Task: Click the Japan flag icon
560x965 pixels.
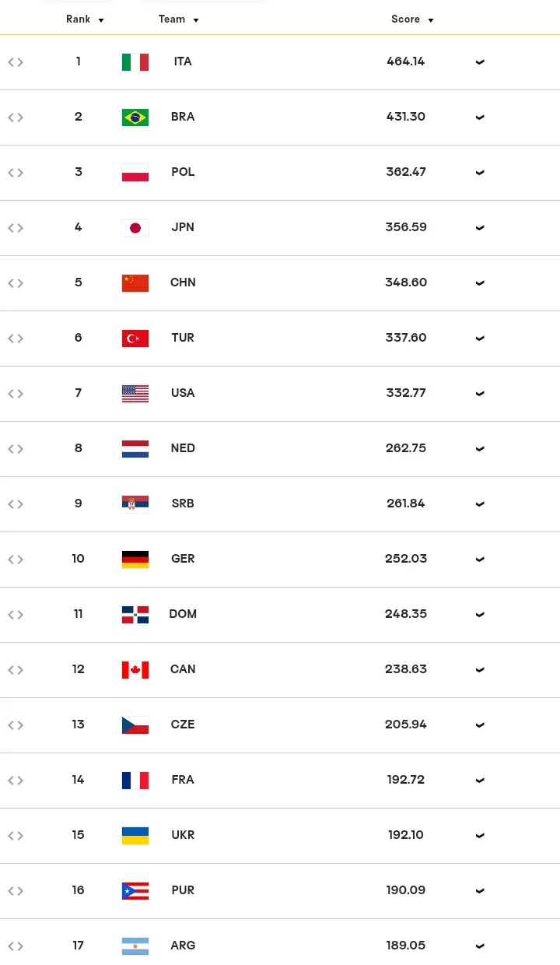Action: tap(135, 228)
